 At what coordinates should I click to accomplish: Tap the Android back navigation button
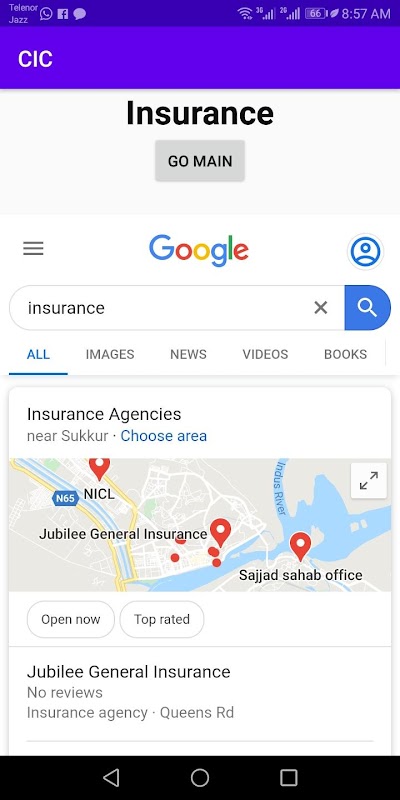pos(111,778)
